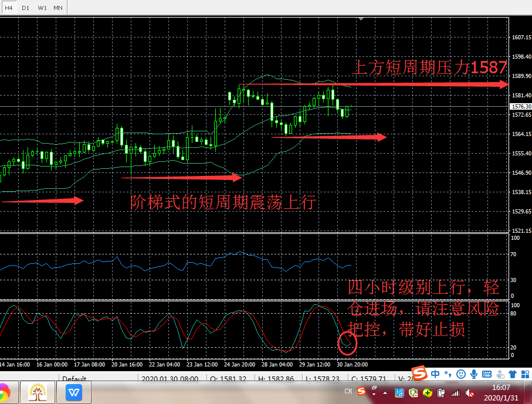This screenshot has height=404, width=532.
Task: Click the 1607.15 price scale label
Action: (521, 38)
